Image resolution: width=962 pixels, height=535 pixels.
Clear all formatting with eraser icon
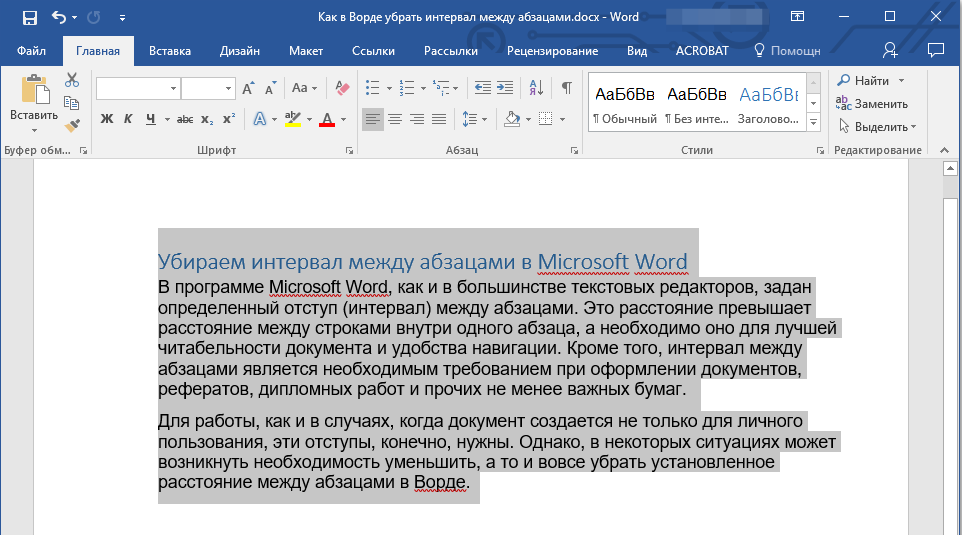[x=343, y=88]
